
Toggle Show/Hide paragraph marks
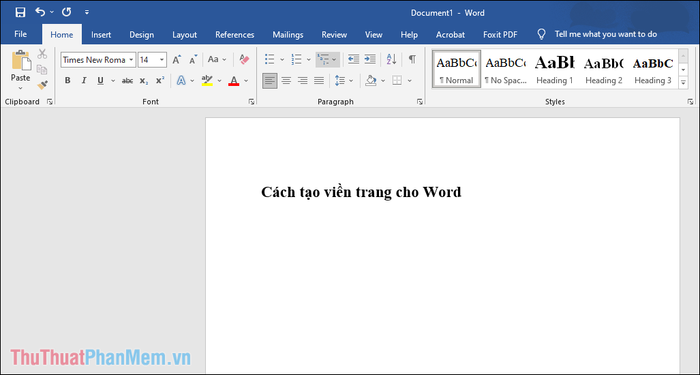pyautogui.click(x=412, y=59)
